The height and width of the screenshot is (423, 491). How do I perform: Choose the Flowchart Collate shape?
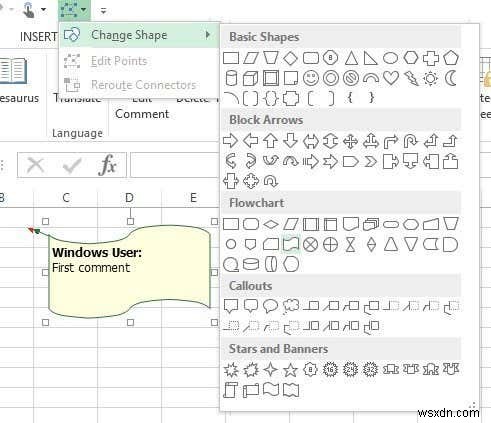coord(350,245)
